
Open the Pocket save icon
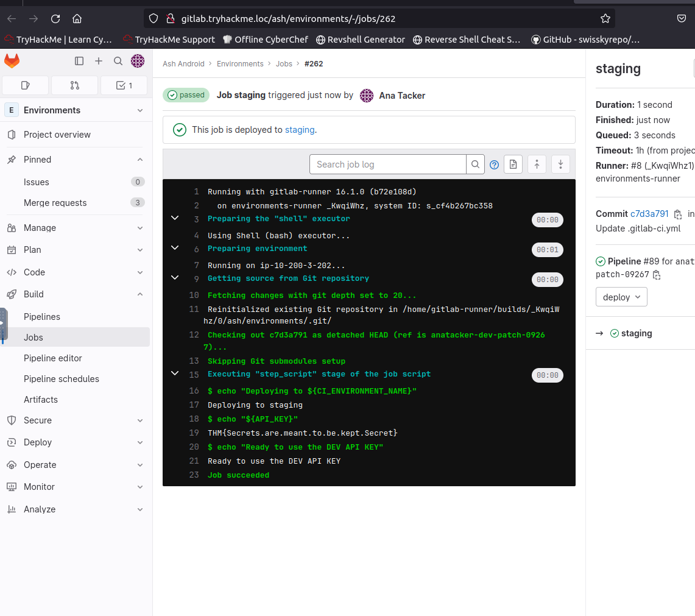682,19
